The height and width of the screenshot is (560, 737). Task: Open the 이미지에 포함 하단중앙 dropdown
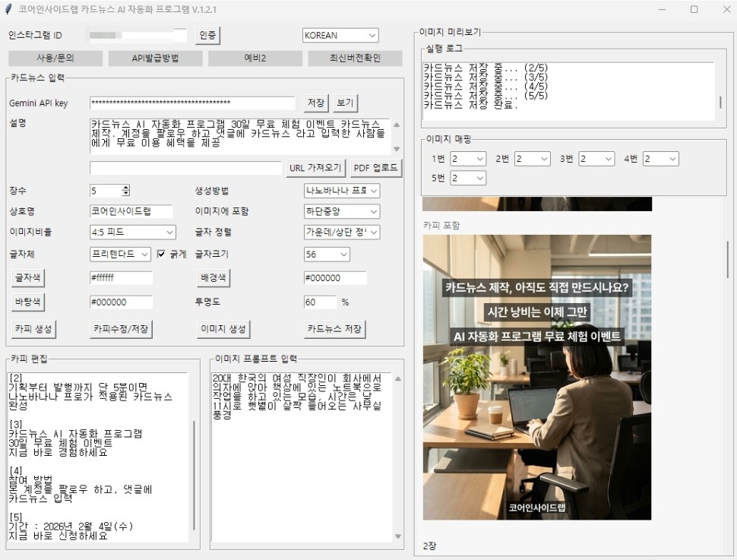[342, 211]
